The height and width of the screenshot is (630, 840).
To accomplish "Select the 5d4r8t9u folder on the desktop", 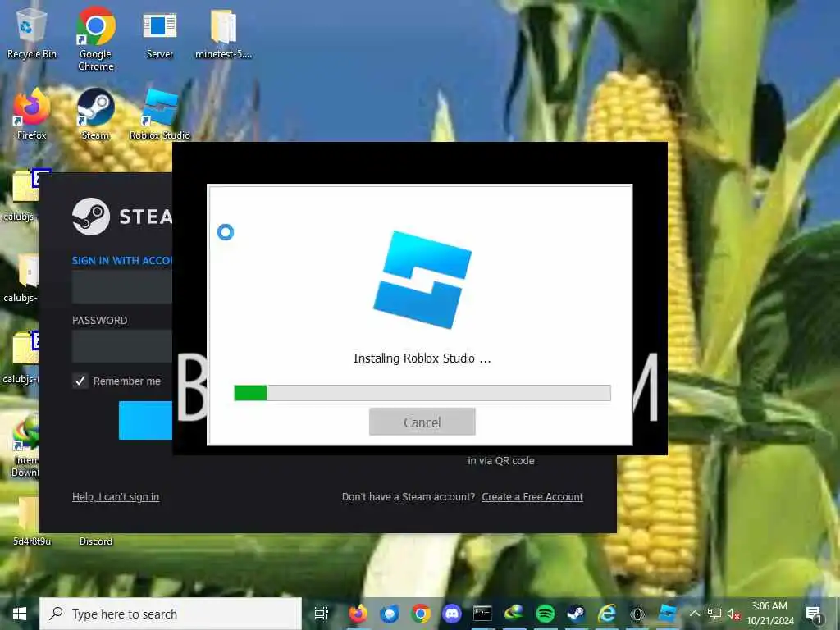I will click(31, 521).
